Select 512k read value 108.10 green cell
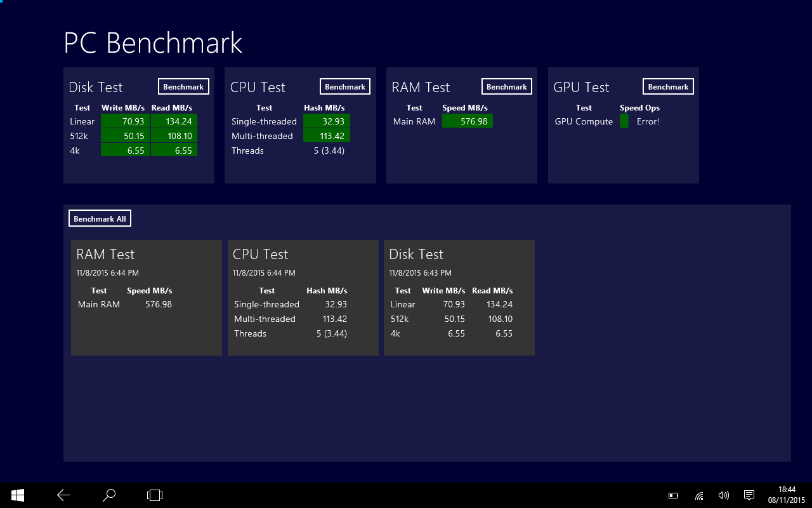This screenshot has height=508, width=812. (174, 136)
